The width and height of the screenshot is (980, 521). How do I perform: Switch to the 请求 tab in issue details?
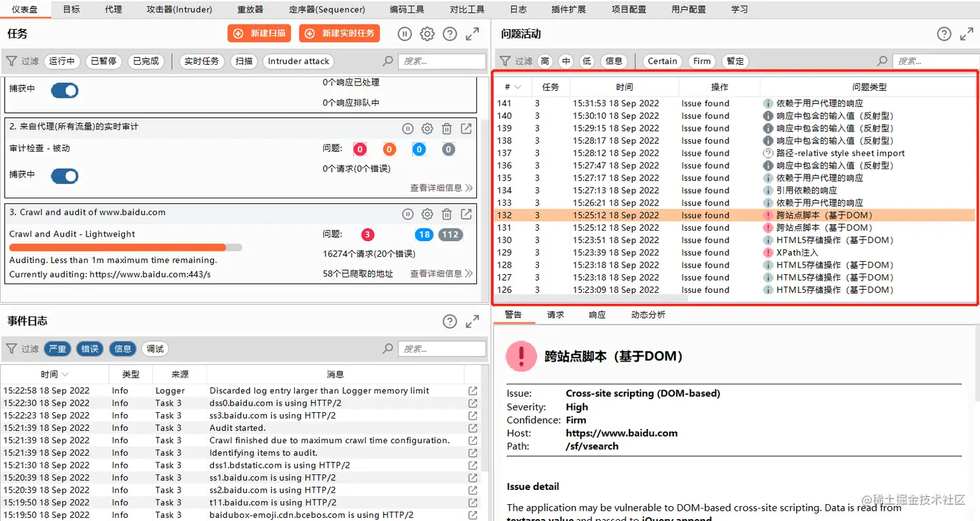pos(555,315)
